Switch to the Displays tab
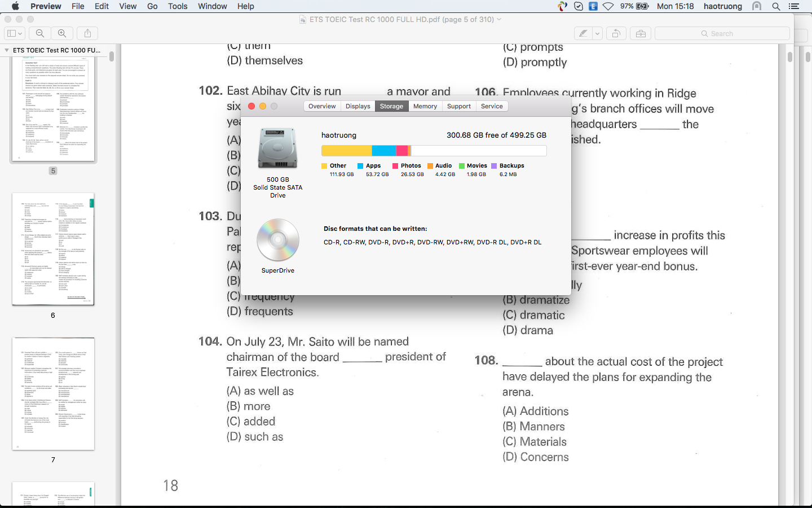The width and height of the screenshot is (812, 508). click(x=358, y=106)
